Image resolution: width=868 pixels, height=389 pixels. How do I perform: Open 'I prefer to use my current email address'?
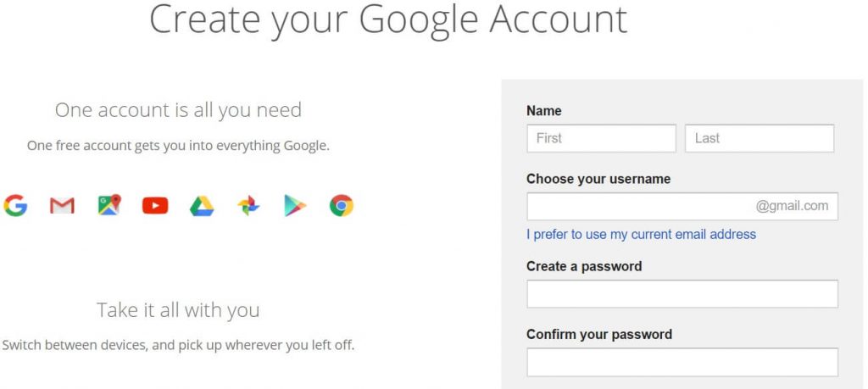tap(641, 235)
